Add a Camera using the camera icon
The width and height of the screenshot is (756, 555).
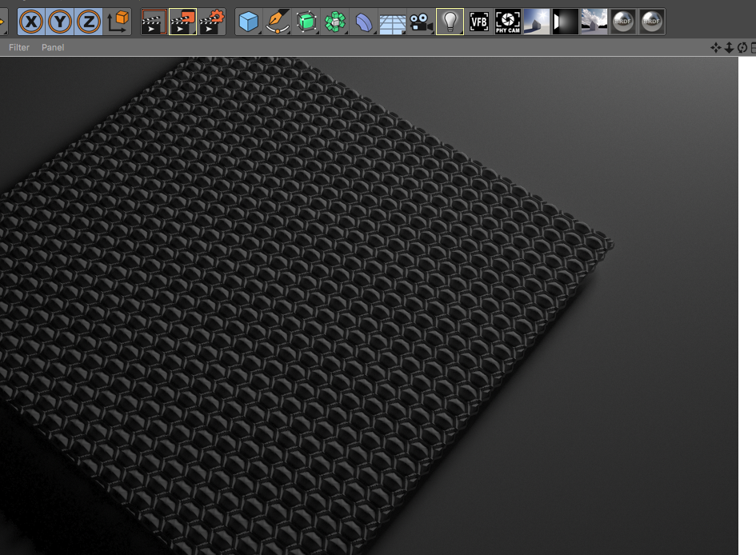421,22
